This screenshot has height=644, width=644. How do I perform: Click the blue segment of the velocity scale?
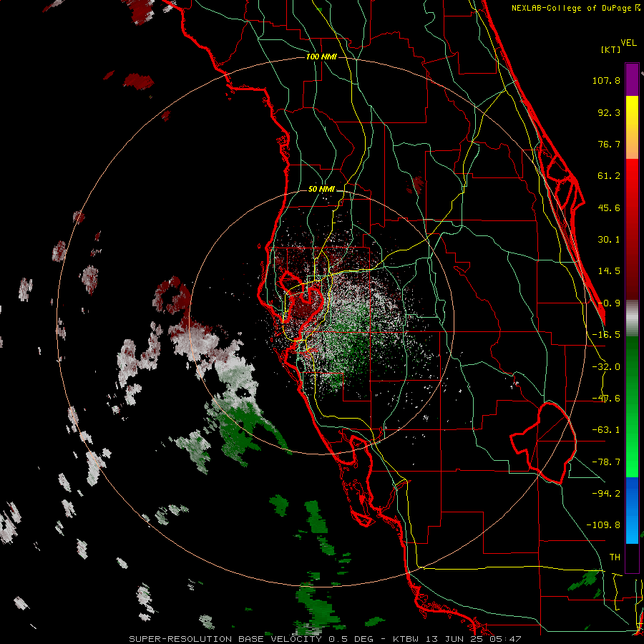tap(632, 510)
